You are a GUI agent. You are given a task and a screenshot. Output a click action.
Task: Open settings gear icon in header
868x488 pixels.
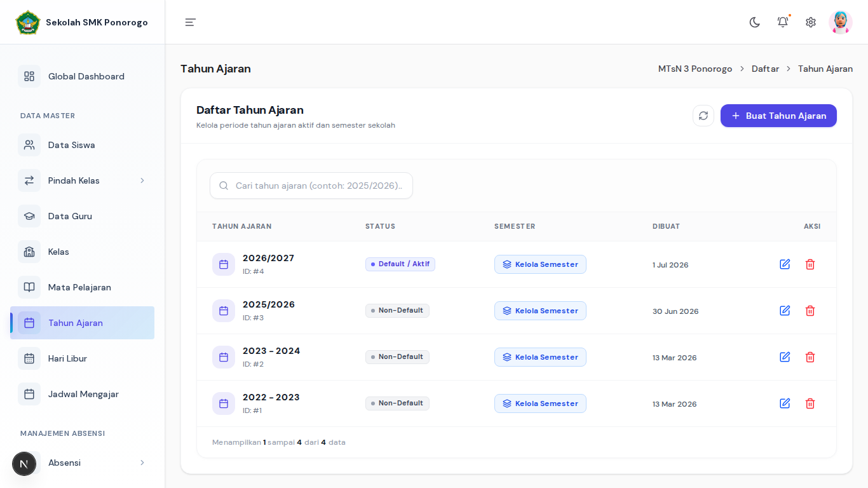(811, 22)
